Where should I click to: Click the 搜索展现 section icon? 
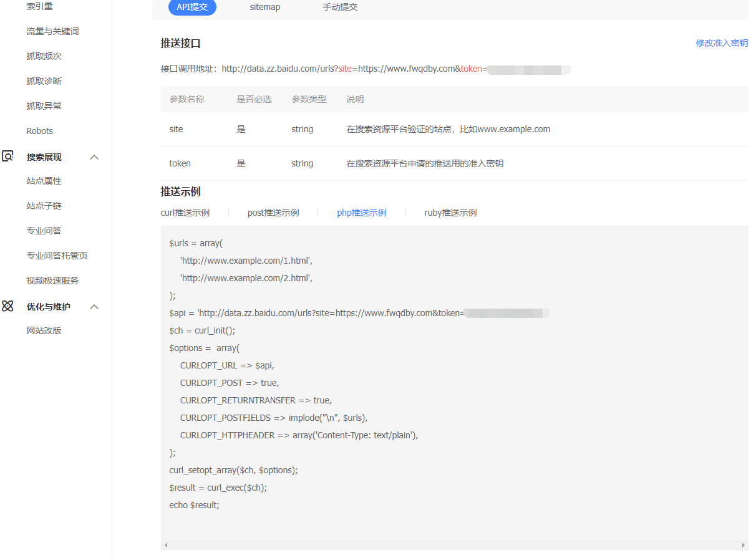click(8, 157)
